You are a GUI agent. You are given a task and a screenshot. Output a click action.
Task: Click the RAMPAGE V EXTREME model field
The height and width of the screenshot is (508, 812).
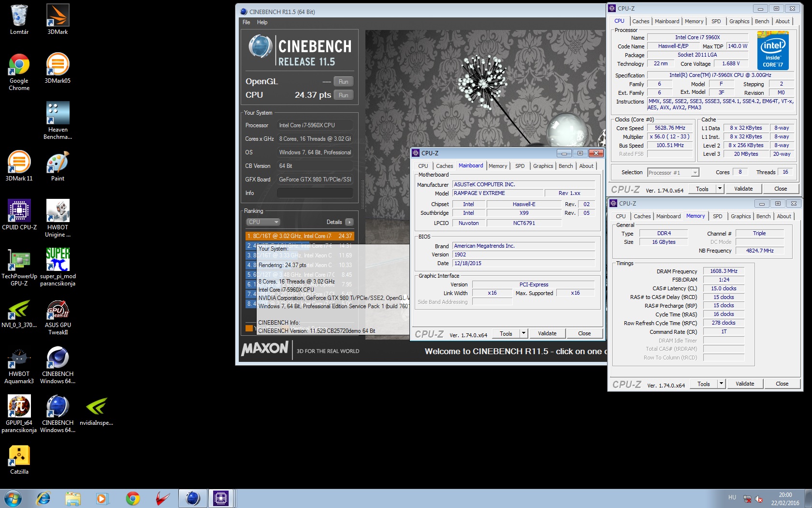pos(497,193)
